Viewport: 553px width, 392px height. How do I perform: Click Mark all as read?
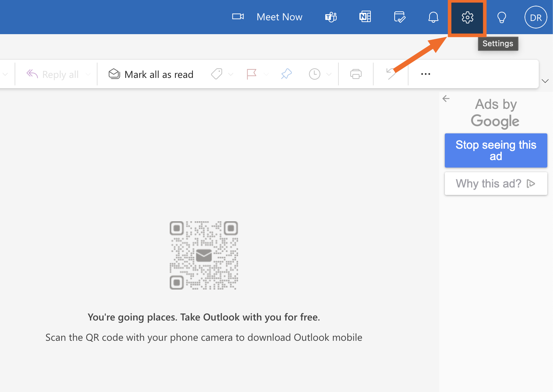[x=151, y=74]
